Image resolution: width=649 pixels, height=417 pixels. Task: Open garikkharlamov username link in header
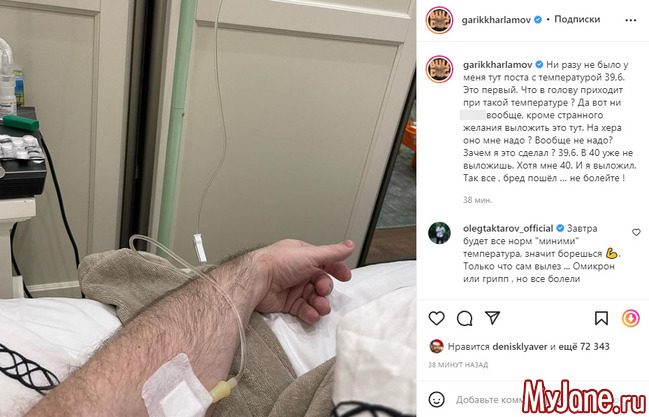[496, 20]
